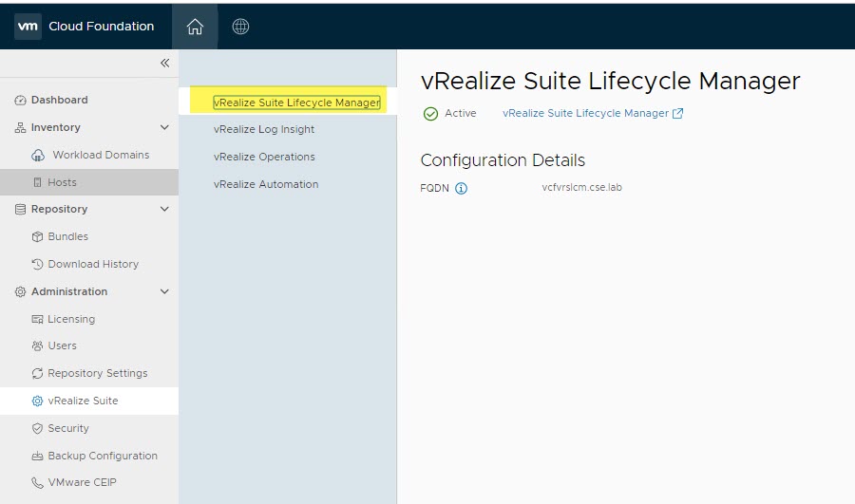
Task: Go to Licensing under Administration
Action: (x=71, y=319)
